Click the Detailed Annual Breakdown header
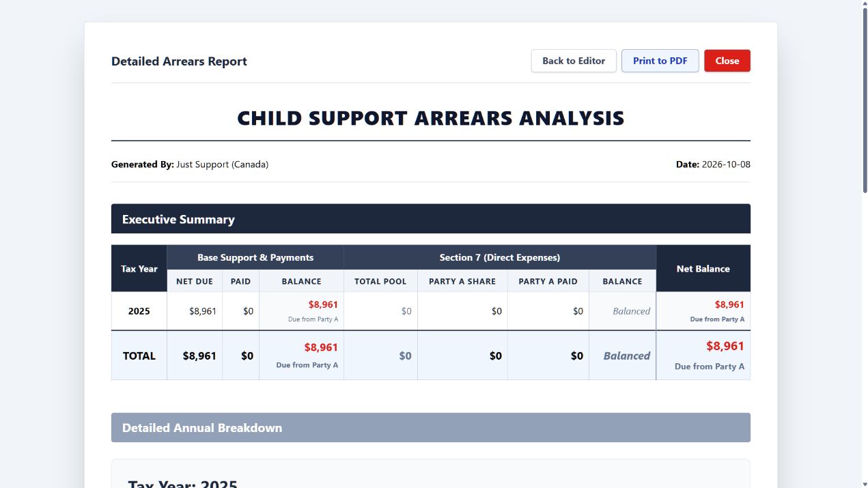868x488 pixels. [x=431, y=428]
